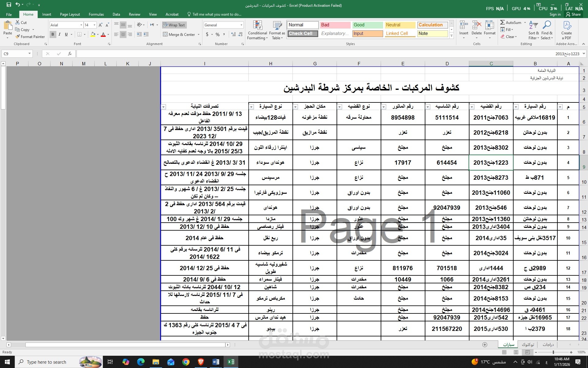588x368 pixels.
Task: Toggle Bold formatting
Action: pyautogui.click(x=53, y=34)
